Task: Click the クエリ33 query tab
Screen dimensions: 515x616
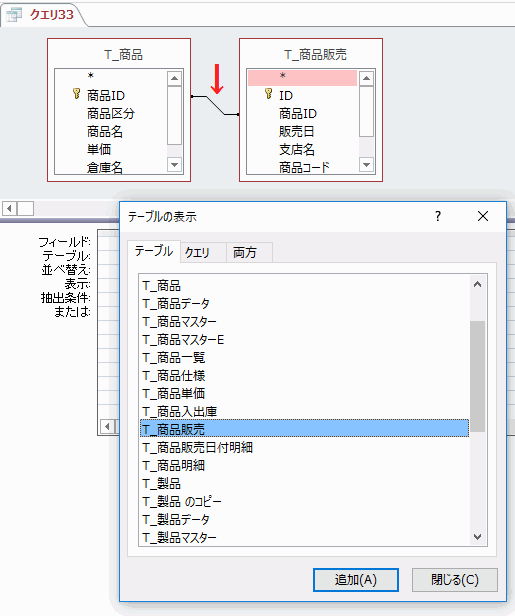Action: [x=42, y=15]
